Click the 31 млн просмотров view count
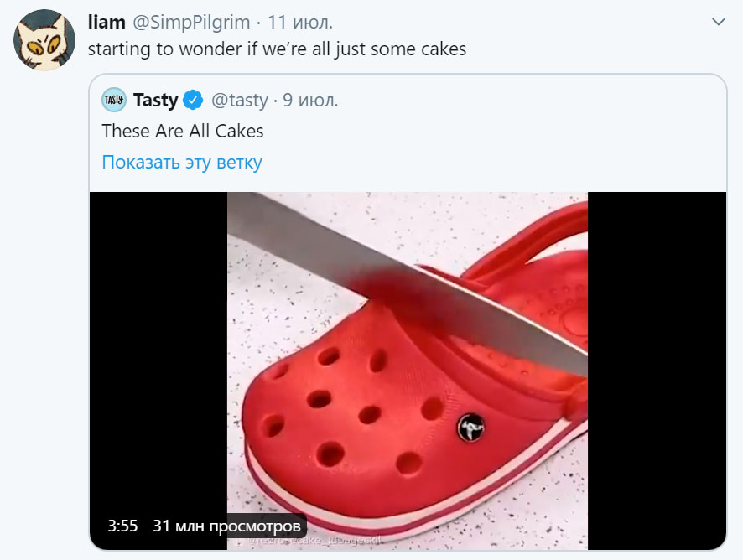Image resolution: width=743 pixels, height=560 pixels. [x=226, y=526]
